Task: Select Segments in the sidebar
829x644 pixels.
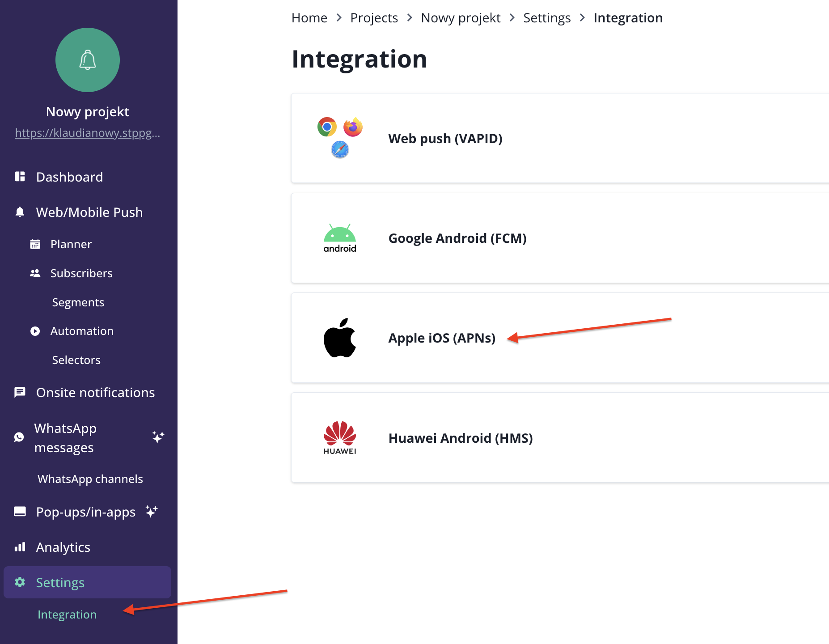Action: coord(78,302)
